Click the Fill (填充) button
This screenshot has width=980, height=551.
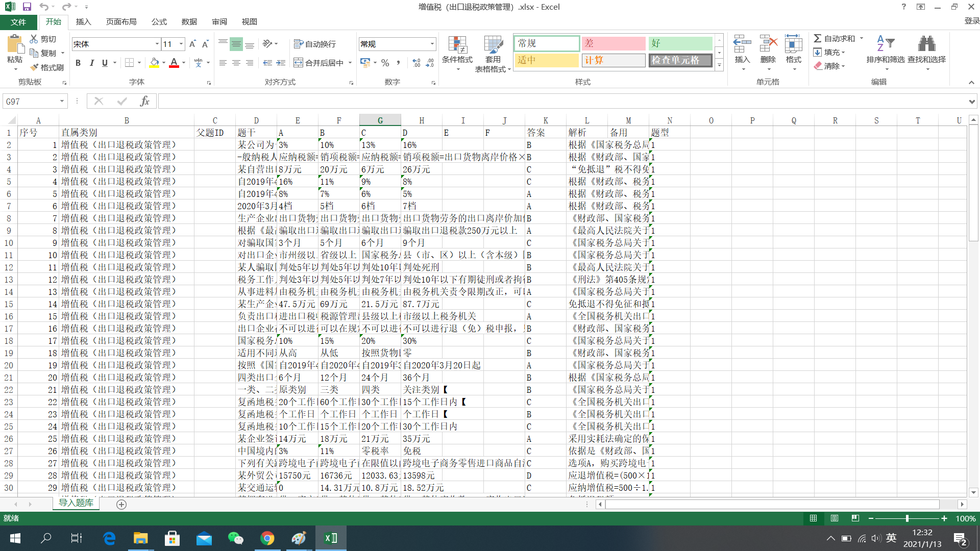(829, 52)
